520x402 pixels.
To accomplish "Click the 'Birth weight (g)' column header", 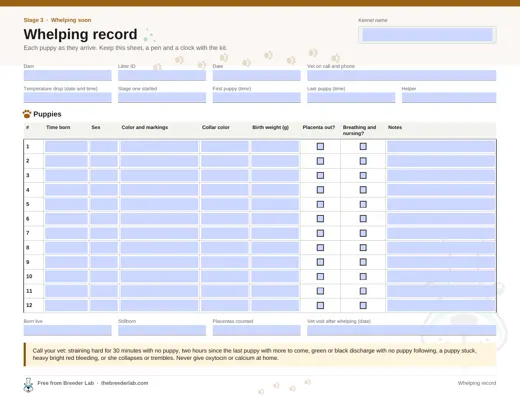I will 270,127.
